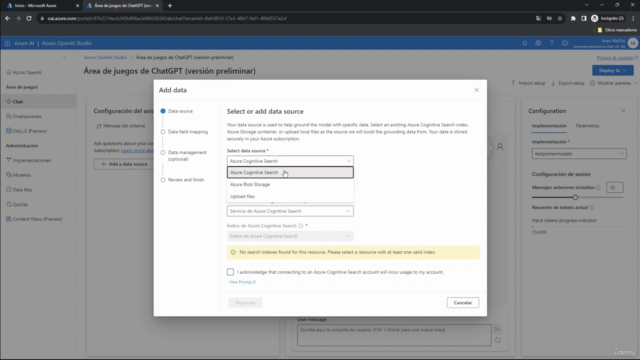Open the browser extensions puzzle icon
This screenshot has height=360, width=640.
(x=573, y=18)
